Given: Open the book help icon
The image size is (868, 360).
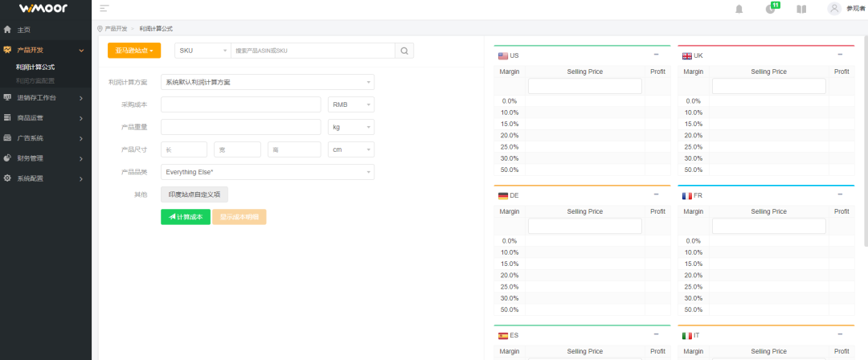Looking at the screenshot, I should [800, 9].
